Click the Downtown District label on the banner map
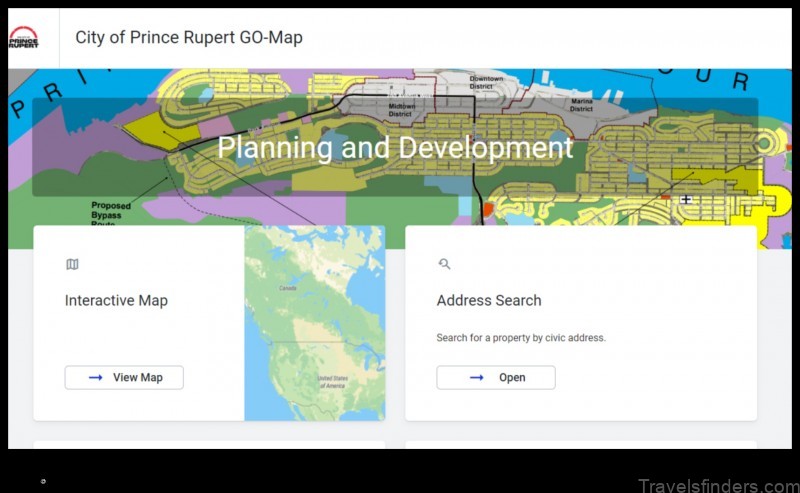Screen dimensions: 800x493 pyautogui.click(x=487, y=82)
